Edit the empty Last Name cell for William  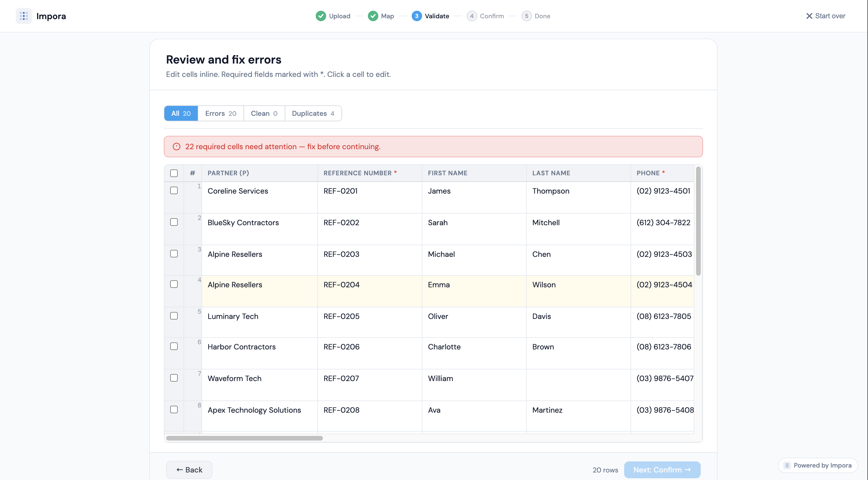click(x=578, y=385)
